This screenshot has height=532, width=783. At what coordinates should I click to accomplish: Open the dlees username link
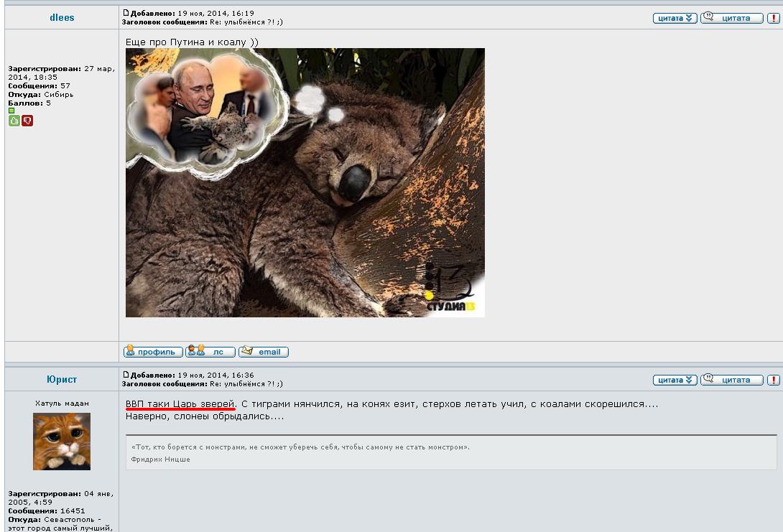pyautogui.click(x=62, y=17)
